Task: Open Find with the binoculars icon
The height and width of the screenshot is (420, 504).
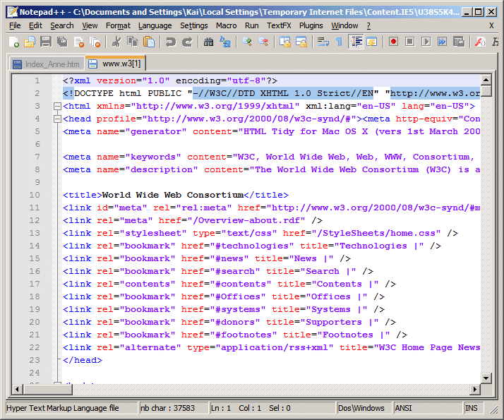Action: (209, 42)
